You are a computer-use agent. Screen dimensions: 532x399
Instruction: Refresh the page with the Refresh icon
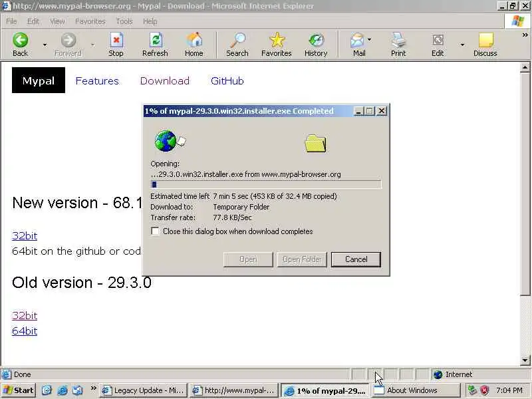tap(156, 40)
